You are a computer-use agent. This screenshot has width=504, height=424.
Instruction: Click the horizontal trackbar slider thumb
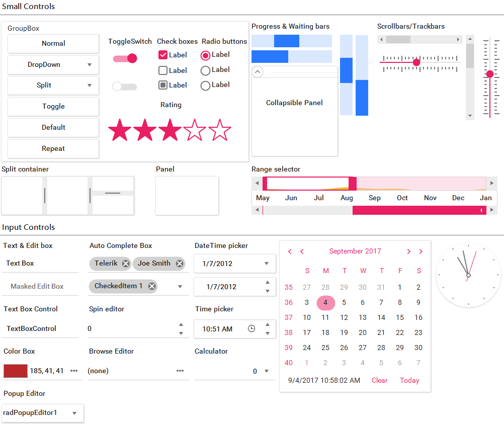pyautogui.click(x=416, y=62)
